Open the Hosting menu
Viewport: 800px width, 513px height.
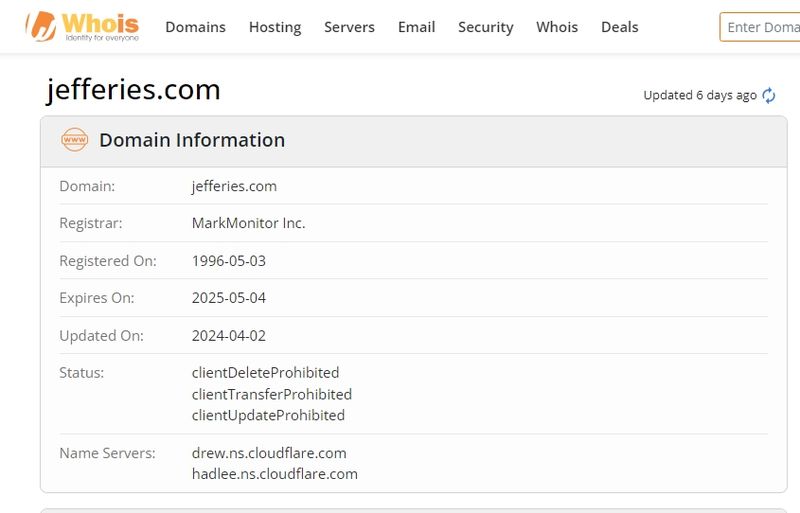(x=275, y=27)
